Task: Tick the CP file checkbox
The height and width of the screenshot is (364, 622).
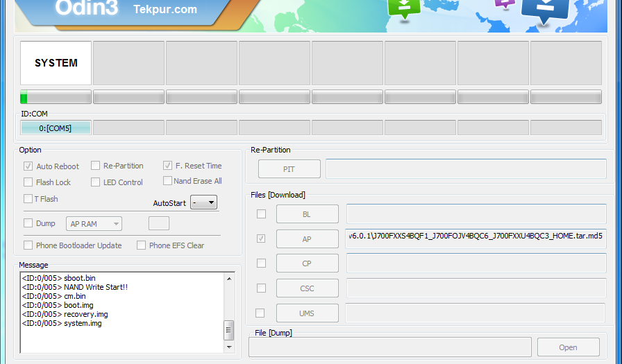Action: click(261, 263)
